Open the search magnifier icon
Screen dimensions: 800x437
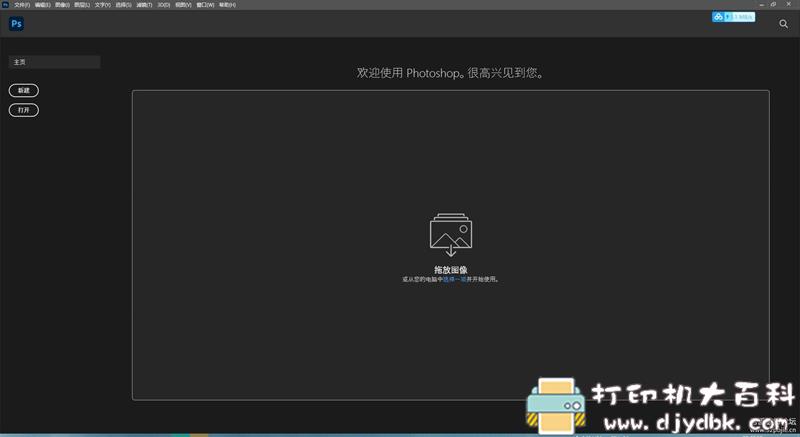[x=783, y=23]
